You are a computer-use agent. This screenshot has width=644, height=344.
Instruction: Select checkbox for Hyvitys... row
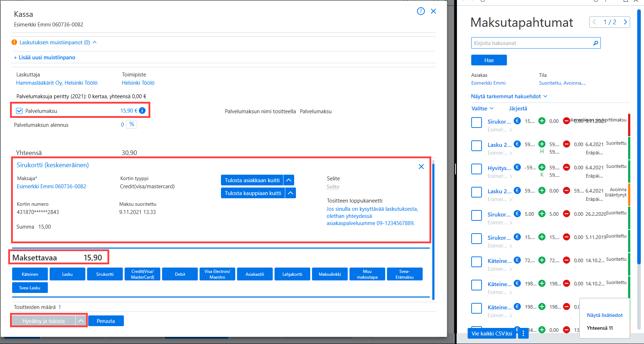click(477, 169)
